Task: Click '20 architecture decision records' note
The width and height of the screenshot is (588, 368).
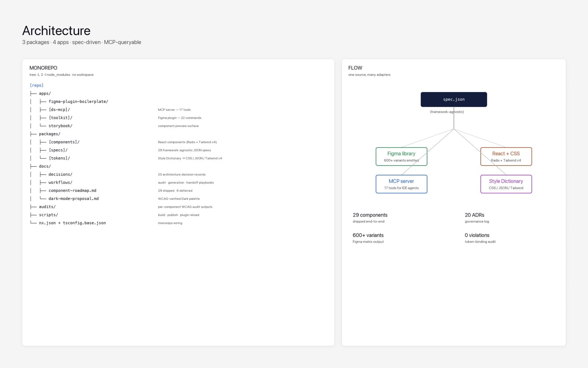Action: point(182,174)
